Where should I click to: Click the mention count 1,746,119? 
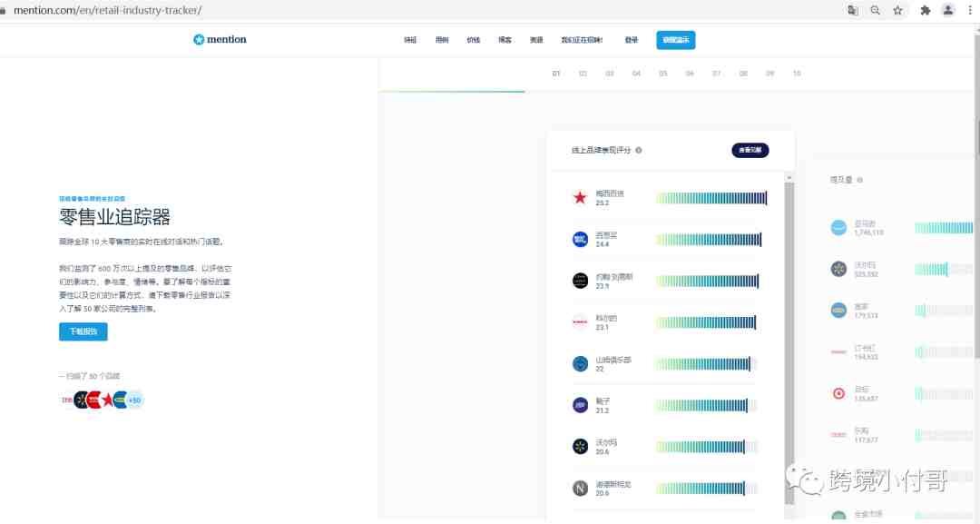pos(868,232)
